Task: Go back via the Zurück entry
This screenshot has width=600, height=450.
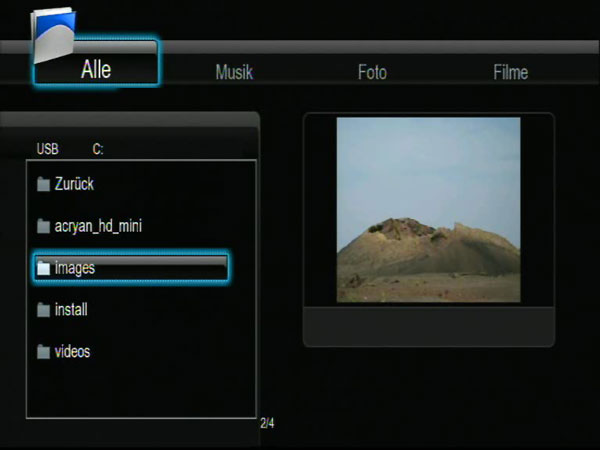Action: (74, 184)
